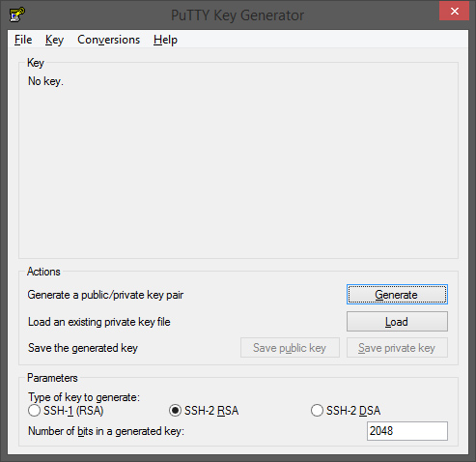The image size is (476, 462).
Task: Open the Help menu
Action: 165,40
